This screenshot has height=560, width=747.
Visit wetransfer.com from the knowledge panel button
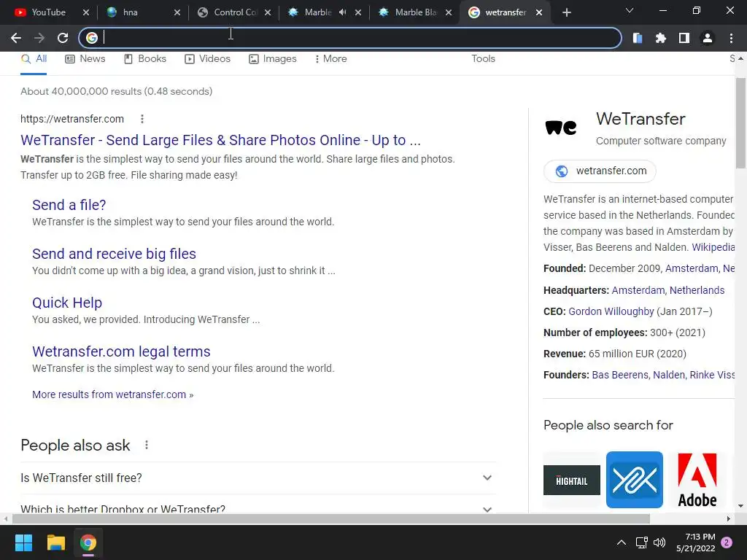click(x=600, y=171)
